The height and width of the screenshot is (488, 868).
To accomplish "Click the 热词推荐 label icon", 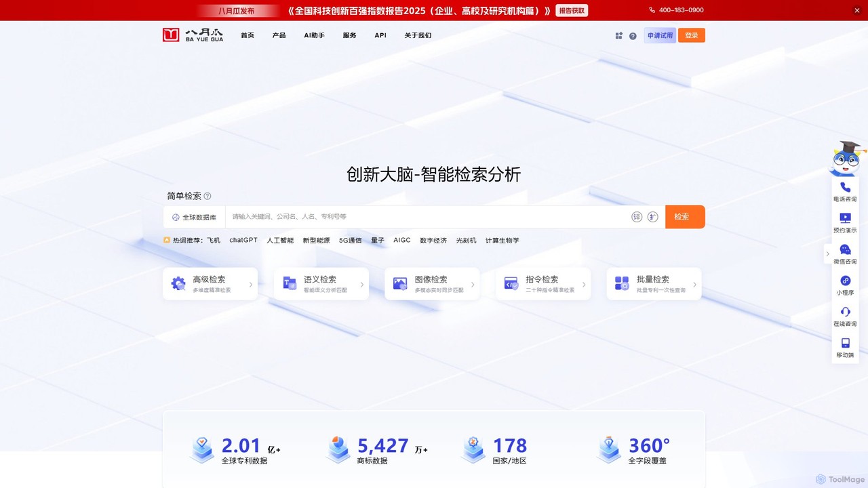I will 167,240.
